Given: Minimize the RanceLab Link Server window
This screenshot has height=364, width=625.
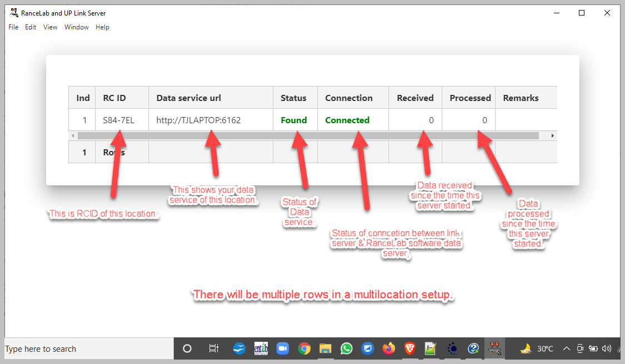Looking at the screenshot, I should point(557,13).
